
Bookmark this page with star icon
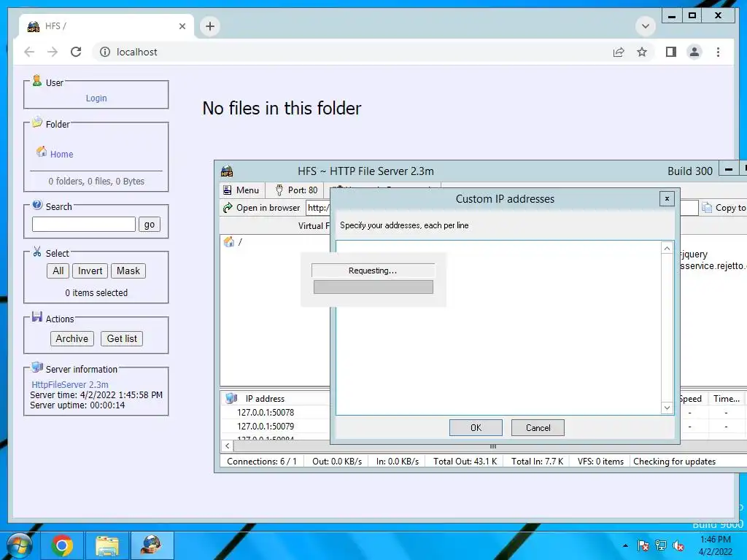642,52
